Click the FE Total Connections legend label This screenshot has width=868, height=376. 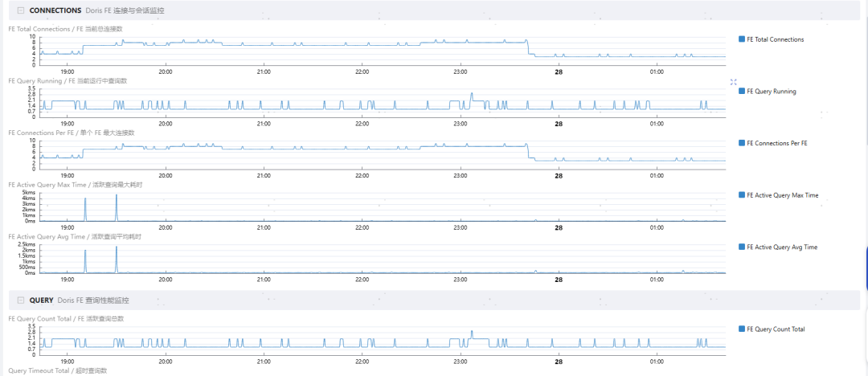[x=775, y=39]
